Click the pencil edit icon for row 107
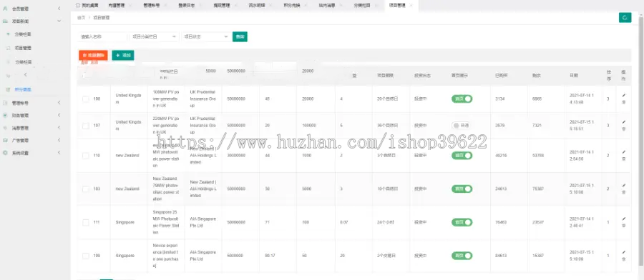Screen dimensions: 644x280 (624, 121)
